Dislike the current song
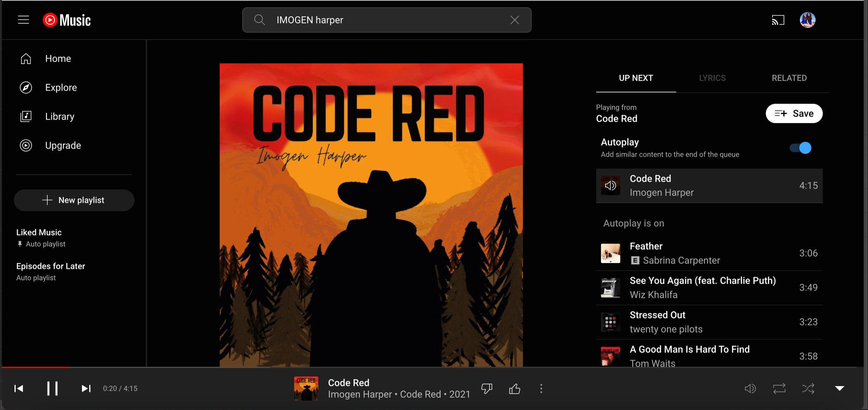The image size is (868, 410). 486,388
